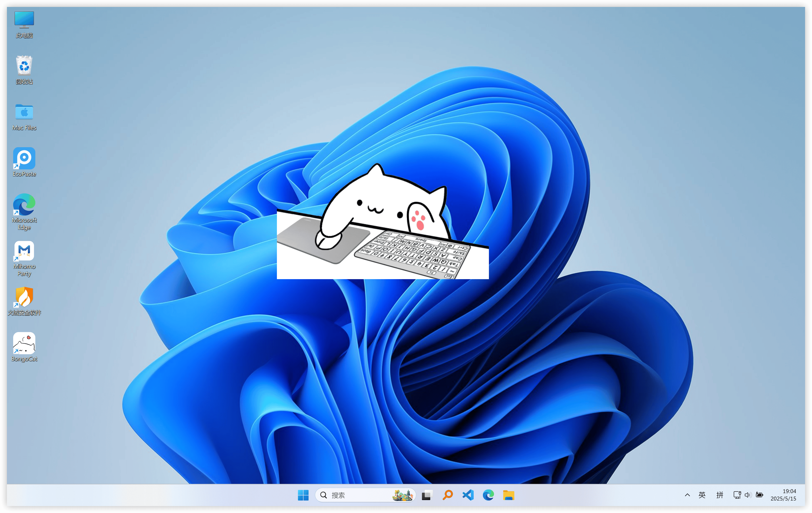Switch input language via 英 indicator
812x513 pixels.
[702, 495]
